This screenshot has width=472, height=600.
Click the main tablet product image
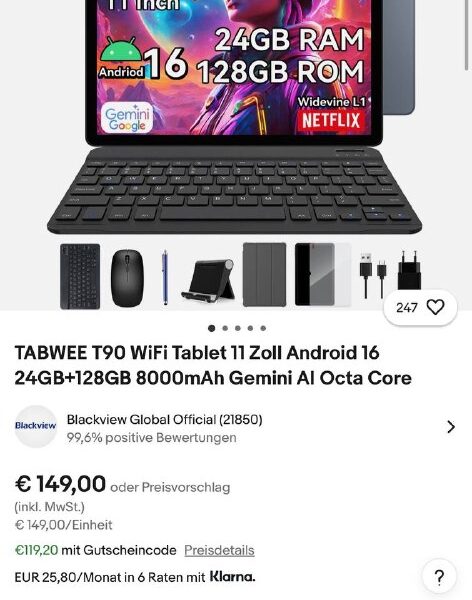(x=236, y=155)
